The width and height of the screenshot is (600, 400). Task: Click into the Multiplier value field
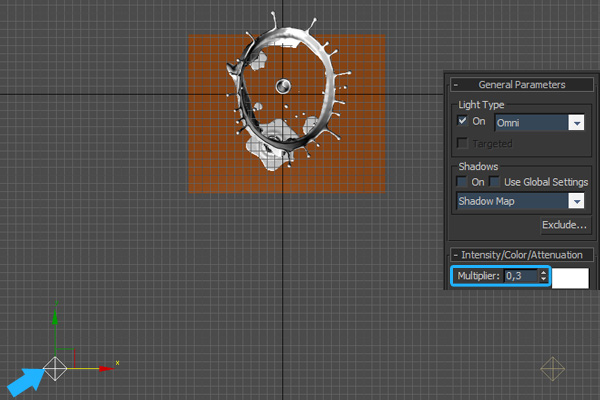point(520,276)
